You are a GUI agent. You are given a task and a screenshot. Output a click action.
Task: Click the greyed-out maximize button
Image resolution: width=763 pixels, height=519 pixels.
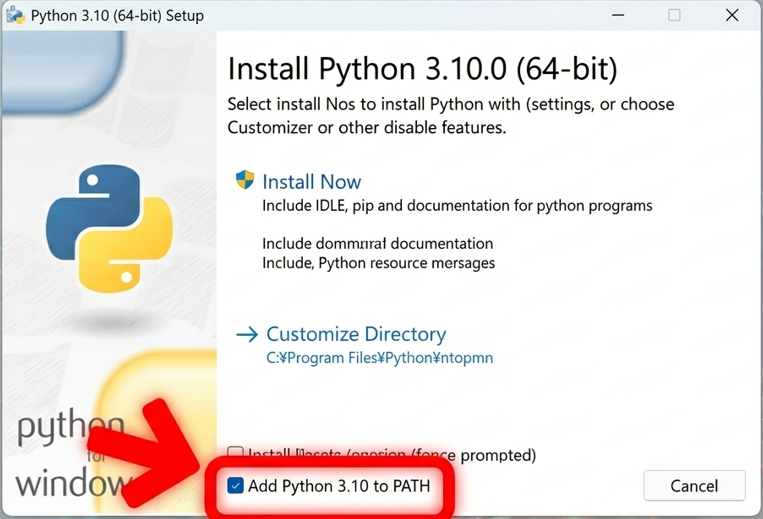coord(674,16)
